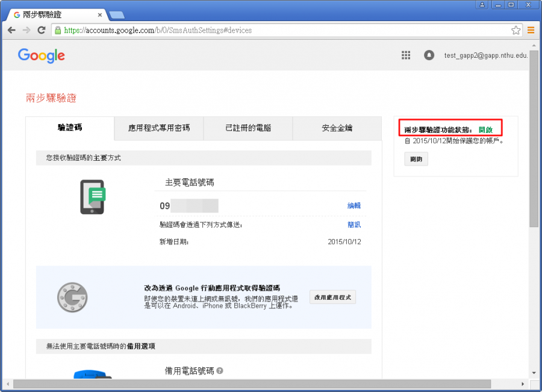This screenshot has width=542, height=392.
Task: Reload the page with the refresh icon
Action: 42,30
